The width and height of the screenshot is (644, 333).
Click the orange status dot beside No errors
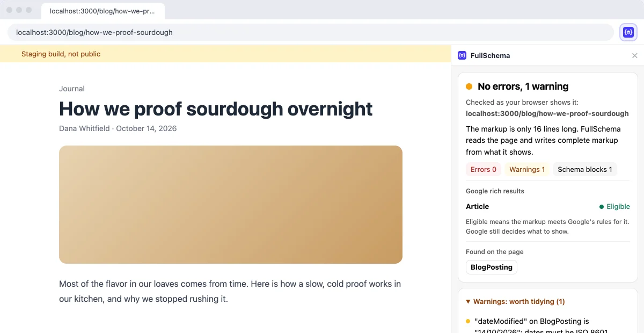(x=469, y=86)
